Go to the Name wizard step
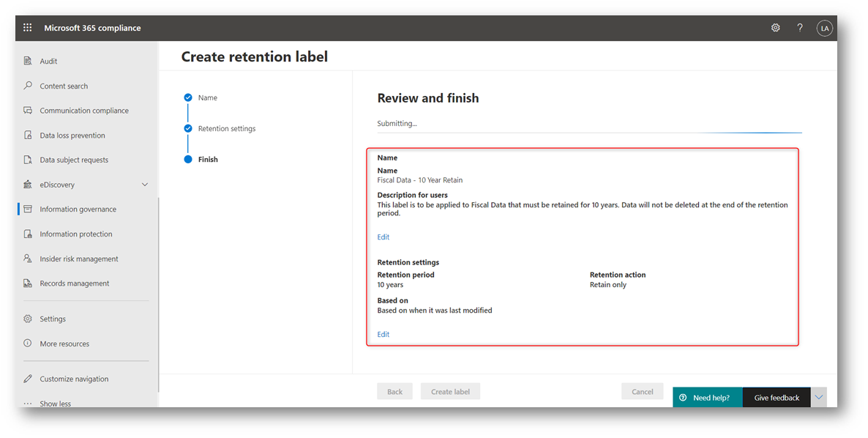Viewport: 868px width, 438px height. [x=207, y=97]
